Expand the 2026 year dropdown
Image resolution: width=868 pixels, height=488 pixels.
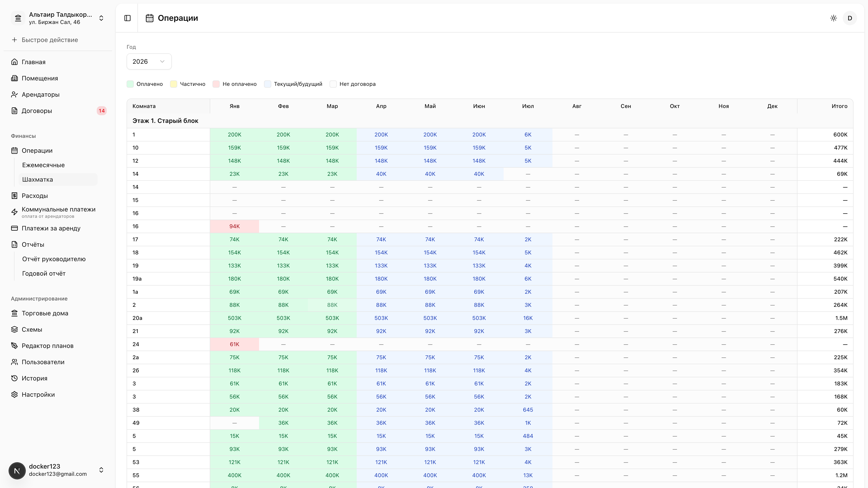(149, 62)
